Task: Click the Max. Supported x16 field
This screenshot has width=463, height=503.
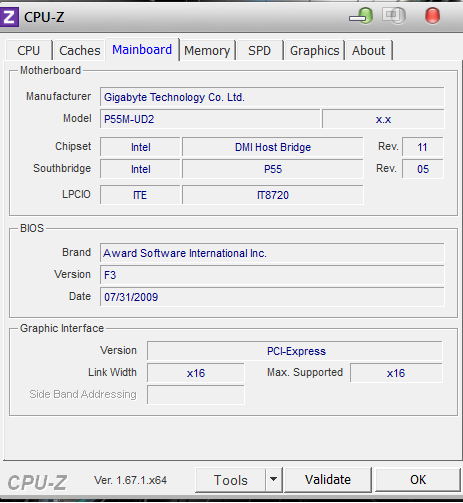Action: click(396, 373)
